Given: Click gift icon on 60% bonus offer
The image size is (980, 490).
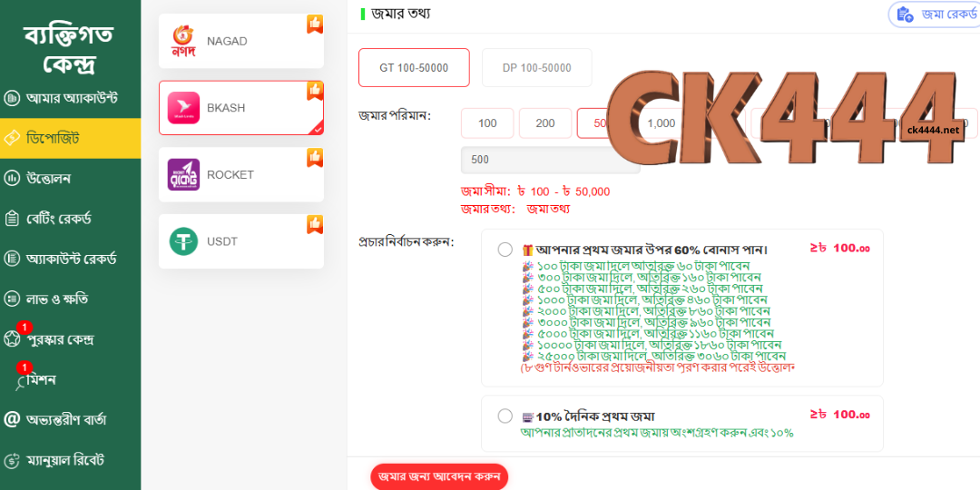Looking at the screenshot, I should pyautogui.click(x=527, y=250).
